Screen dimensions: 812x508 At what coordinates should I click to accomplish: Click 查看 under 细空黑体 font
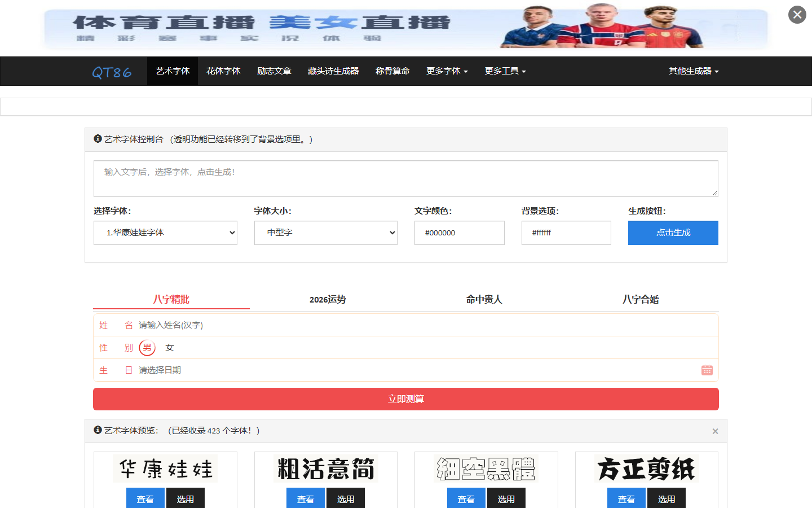[x=466, y=498]
